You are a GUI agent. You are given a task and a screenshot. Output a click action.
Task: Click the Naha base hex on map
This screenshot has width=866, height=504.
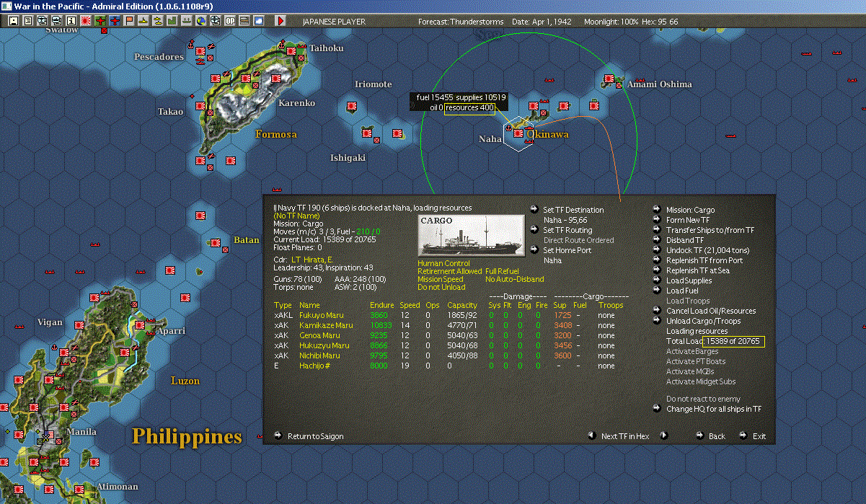point(518,133)
